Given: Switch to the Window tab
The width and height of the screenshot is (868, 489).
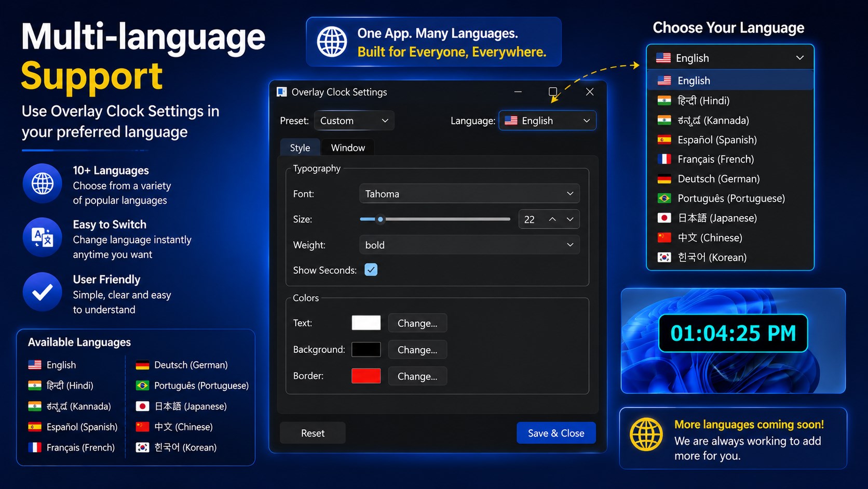Looking at the screenshot, I should coord(348,148).
